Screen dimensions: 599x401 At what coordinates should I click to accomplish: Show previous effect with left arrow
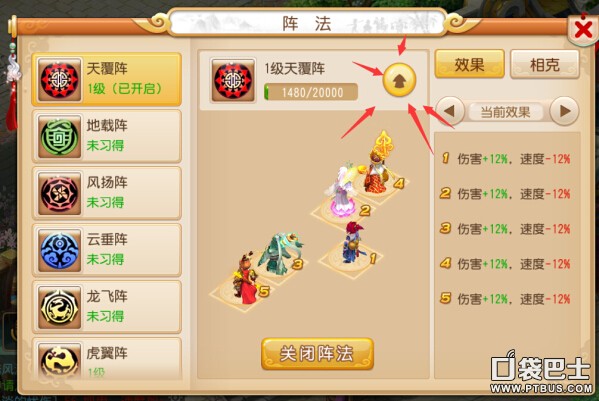coord(450,112)
